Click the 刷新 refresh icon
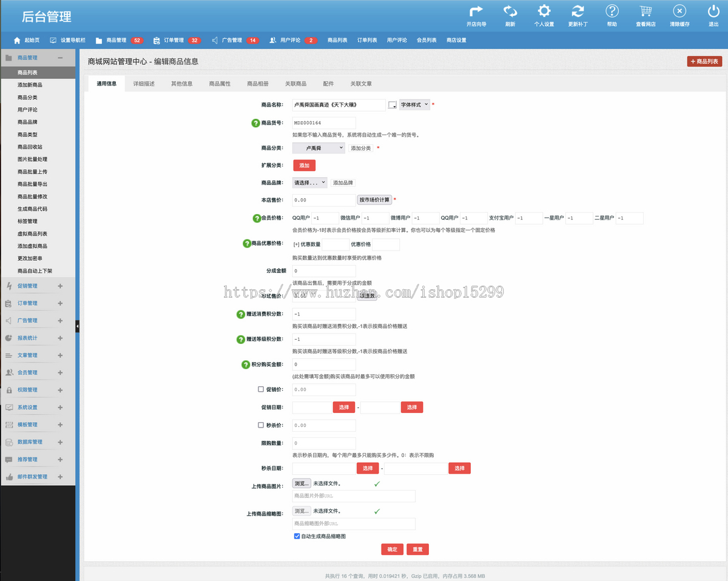 pyautogui.click(x=510, y=12)
